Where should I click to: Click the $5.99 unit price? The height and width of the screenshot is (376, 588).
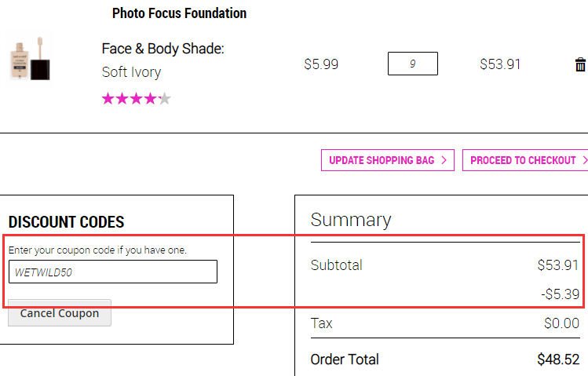[x=321, y=64]
